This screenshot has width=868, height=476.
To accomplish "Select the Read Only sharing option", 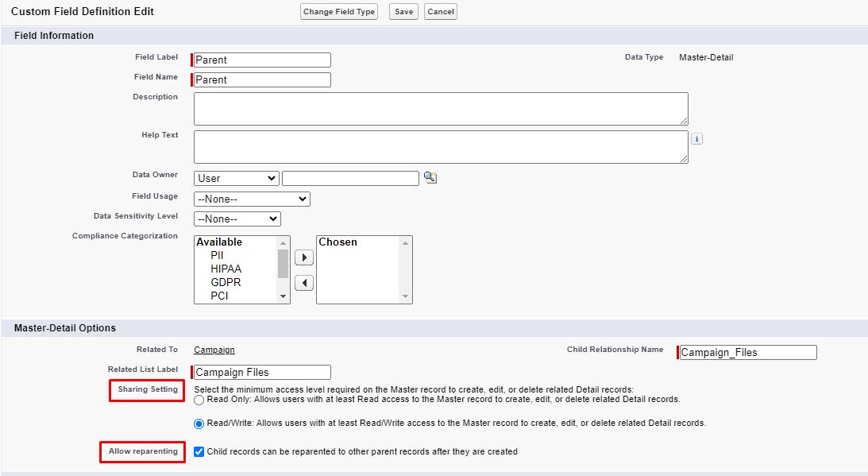I will click(x=199, y=400).
